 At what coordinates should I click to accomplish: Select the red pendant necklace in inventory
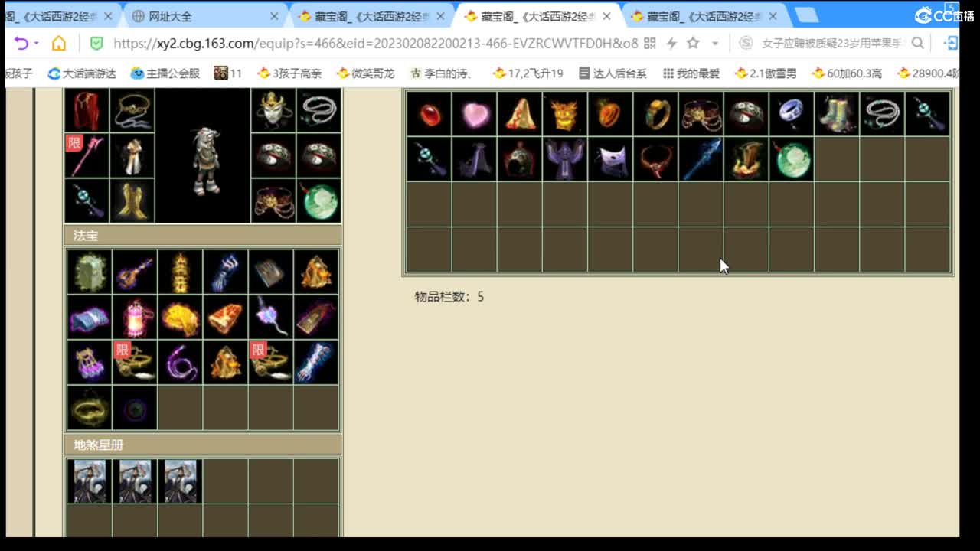(656, 159)
